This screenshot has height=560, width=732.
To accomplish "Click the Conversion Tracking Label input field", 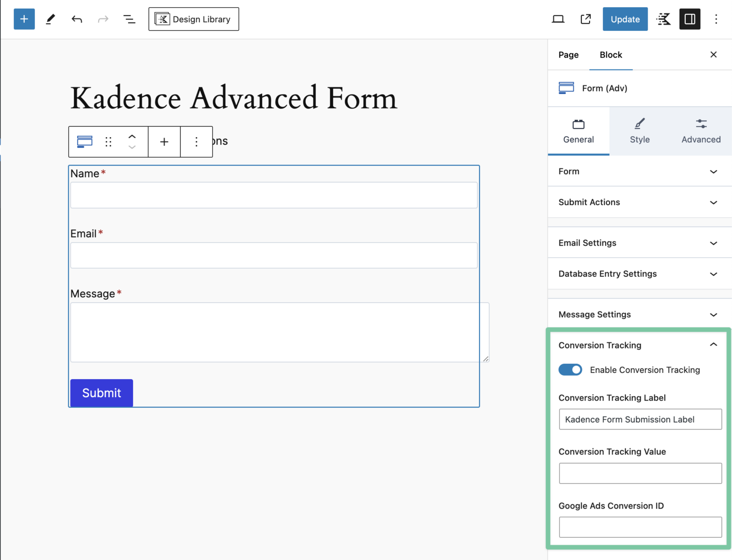I will pos(640,420).
